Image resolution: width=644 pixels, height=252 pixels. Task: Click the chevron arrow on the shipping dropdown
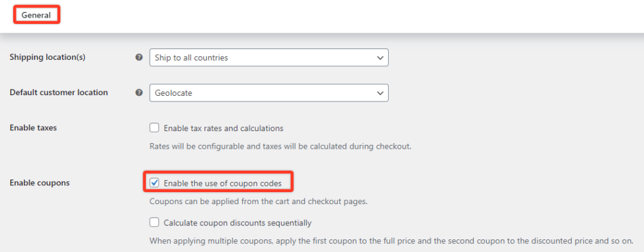(379, 57)
